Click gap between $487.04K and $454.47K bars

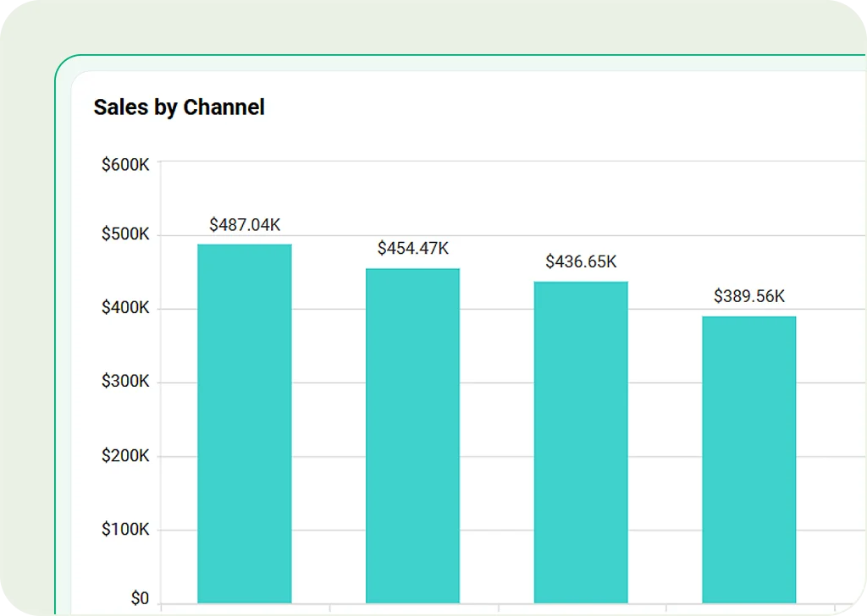[329, 423]
